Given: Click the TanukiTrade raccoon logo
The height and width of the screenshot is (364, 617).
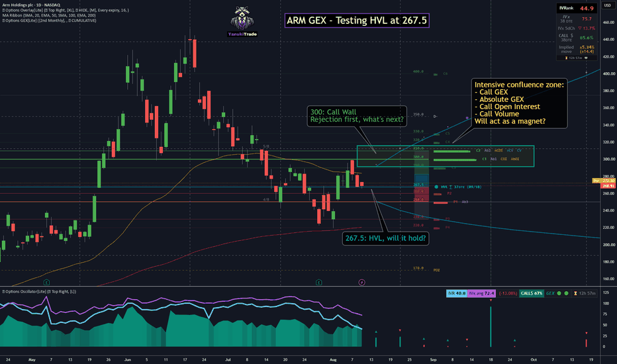Looking at the screenshot, I should pyautogui.click(x=242, y=21).
